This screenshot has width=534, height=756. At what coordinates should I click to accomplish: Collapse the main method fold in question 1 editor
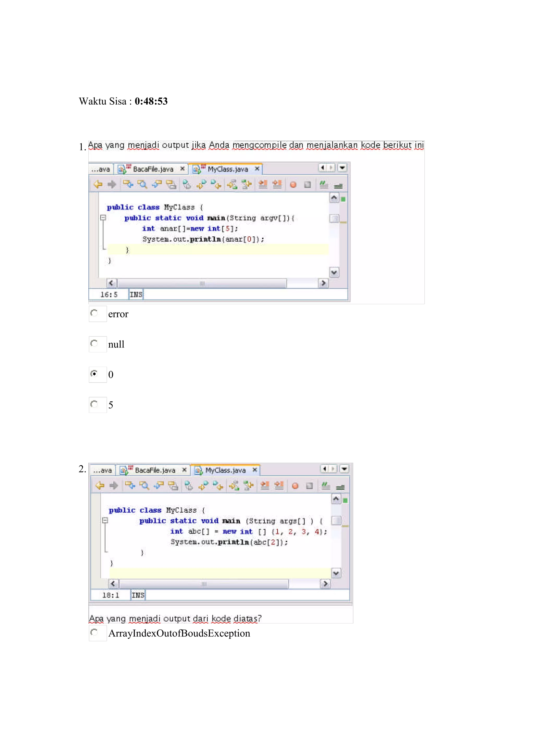pyautogui.click(x=103, y=217)
